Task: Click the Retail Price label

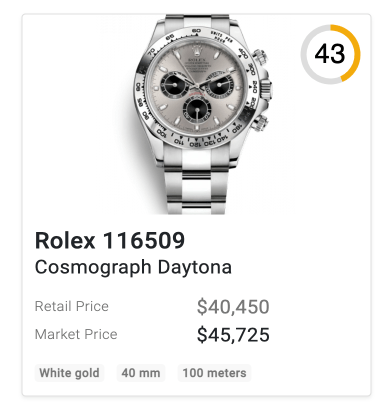Action: (x=72, y=306)
